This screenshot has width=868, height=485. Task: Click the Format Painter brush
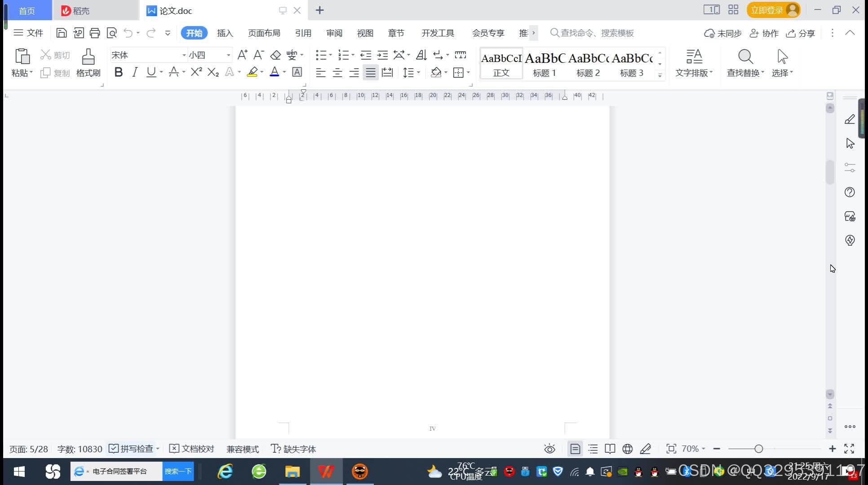88,57
